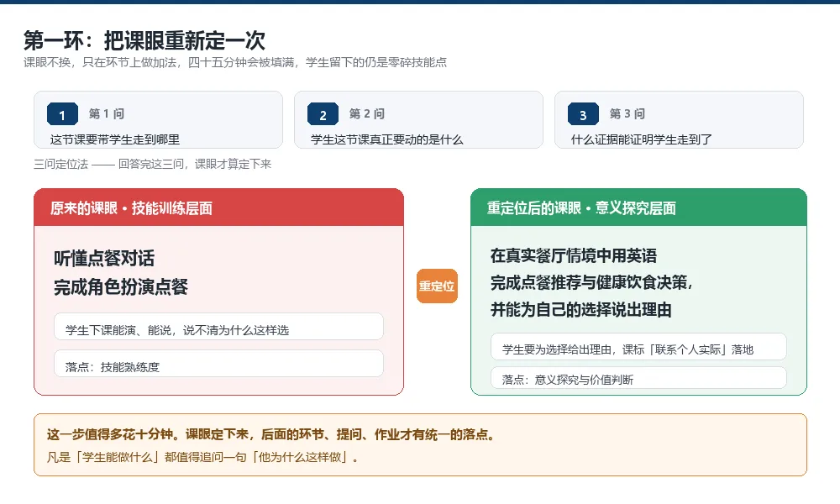This screenshot has height=504, width=840.
Task: Click the card text 什么证据能证明学生走到了
Action: point(641,139)
